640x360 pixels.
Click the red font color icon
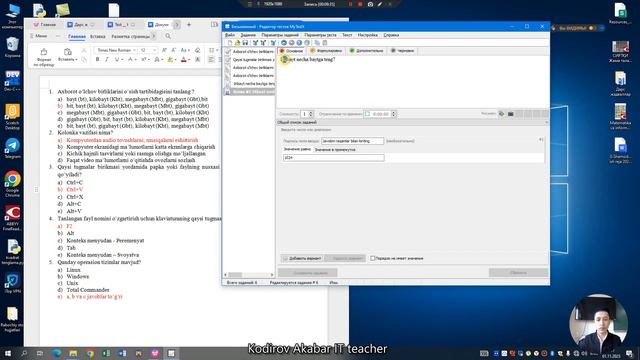coord(184,60)
